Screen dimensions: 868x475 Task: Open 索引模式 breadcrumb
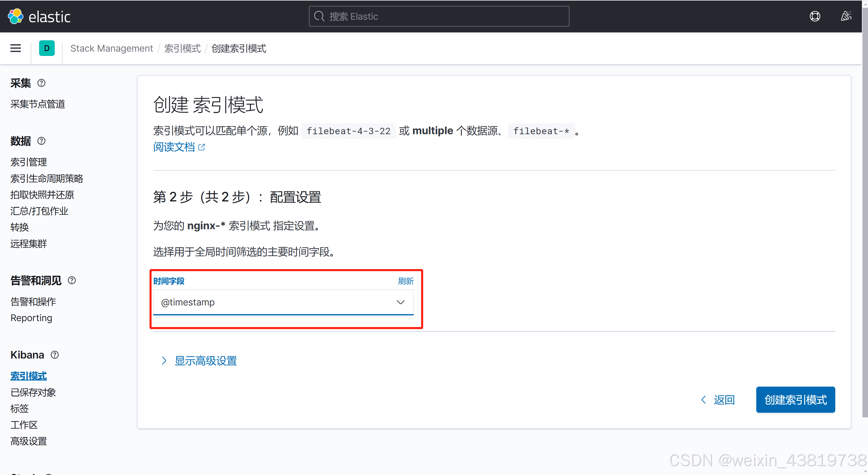pos(182,48)
